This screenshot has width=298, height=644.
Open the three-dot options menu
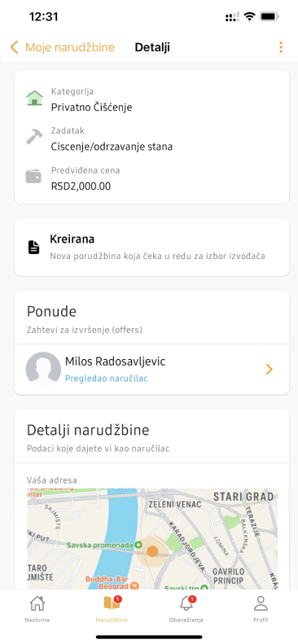[x=281, y=47]
